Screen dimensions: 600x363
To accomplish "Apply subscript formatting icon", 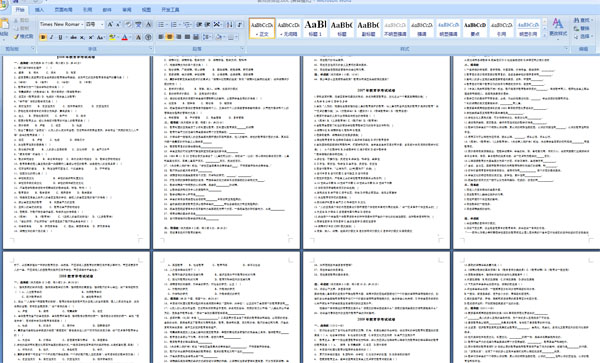I will [82, 37].
